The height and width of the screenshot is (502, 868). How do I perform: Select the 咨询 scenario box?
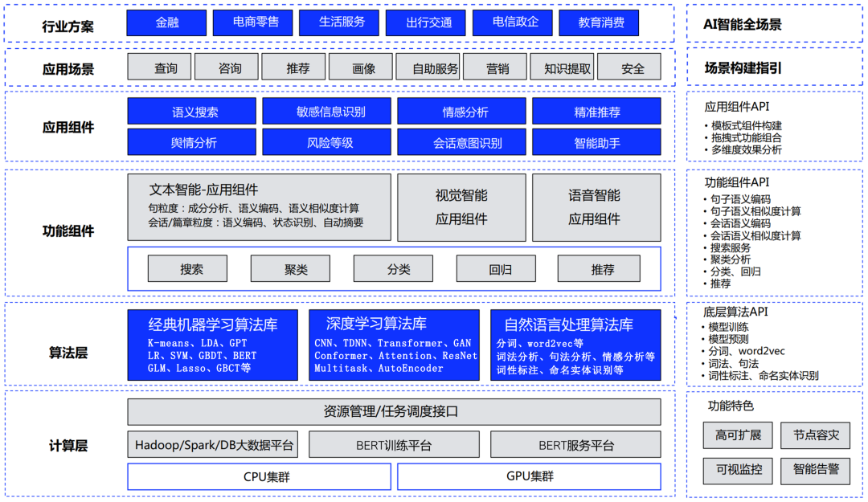[x=227, y=67]
